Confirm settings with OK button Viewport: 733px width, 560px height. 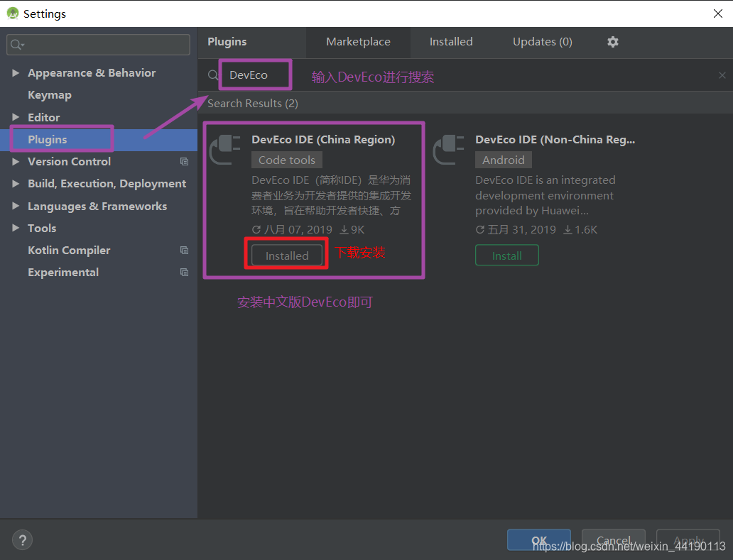tap(538, 540)
